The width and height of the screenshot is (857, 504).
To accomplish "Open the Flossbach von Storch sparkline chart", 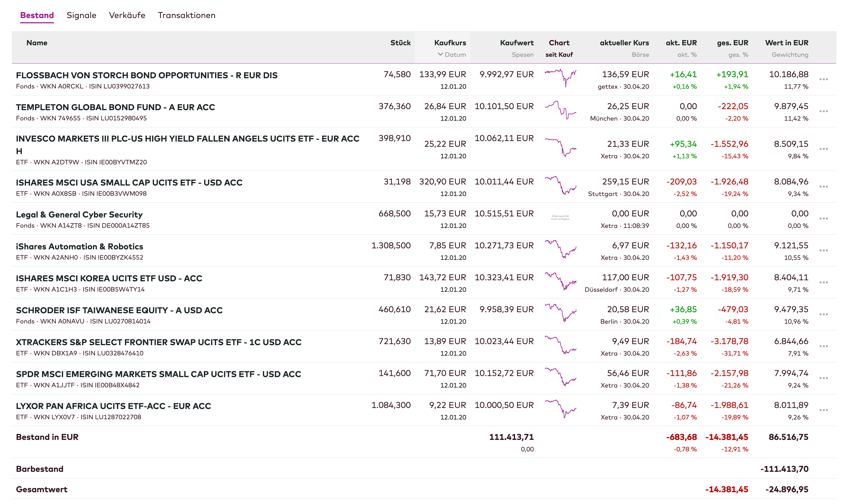I will pyautogui.click(x=560, y=77).
